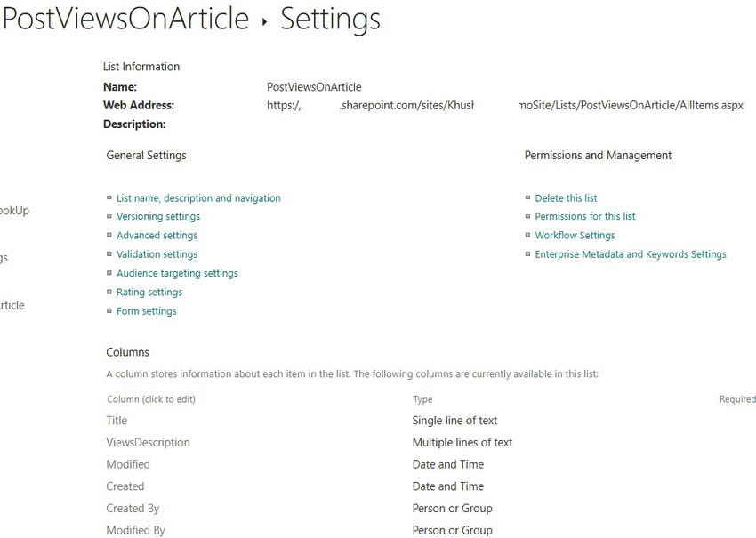Edit the Title column
The height and width of the screenshot is (538, 756).
117,420
